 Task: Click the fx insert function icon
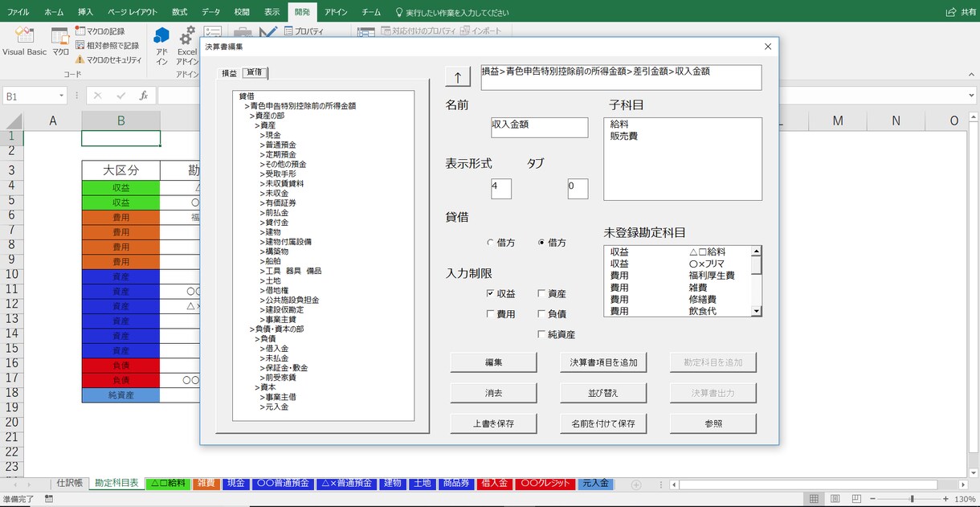pos(144,96)
